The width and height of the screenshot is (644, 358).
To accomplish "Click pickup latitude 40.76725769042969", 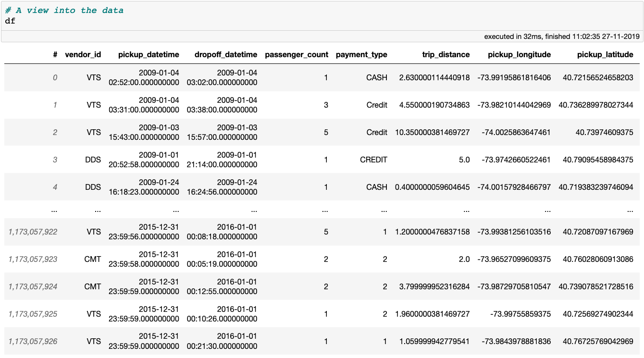I will [x=598, y=341].
